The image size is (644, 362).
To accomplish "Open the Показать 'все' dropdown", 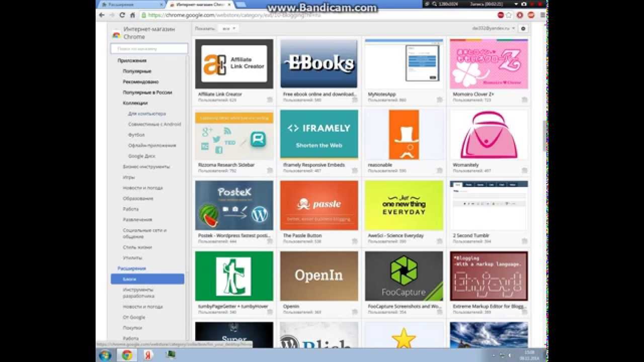I will [228, 29].
